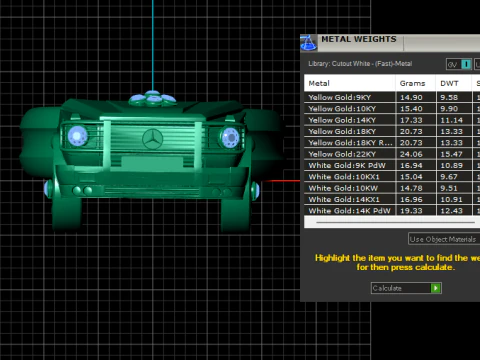Click the 24.06 grams value

tap(411, 154)
